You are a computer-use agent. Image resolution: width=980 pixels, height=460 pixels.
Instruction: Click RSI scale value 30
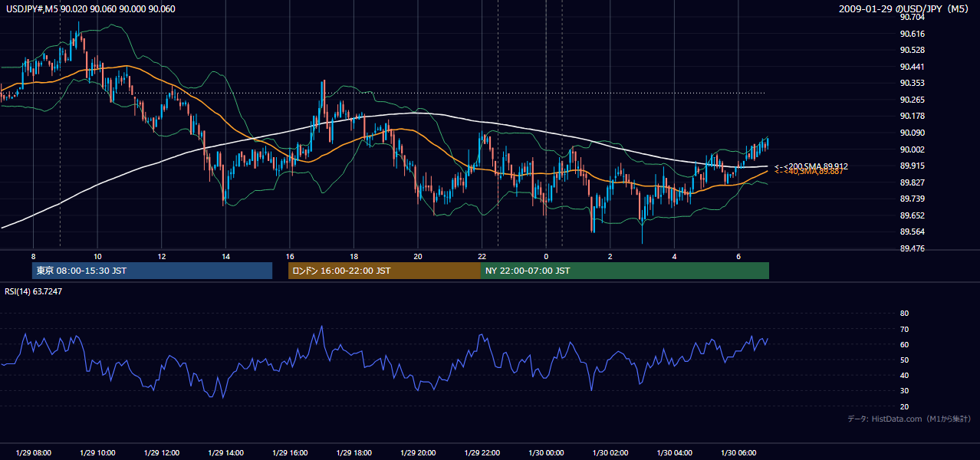point(904,391)
